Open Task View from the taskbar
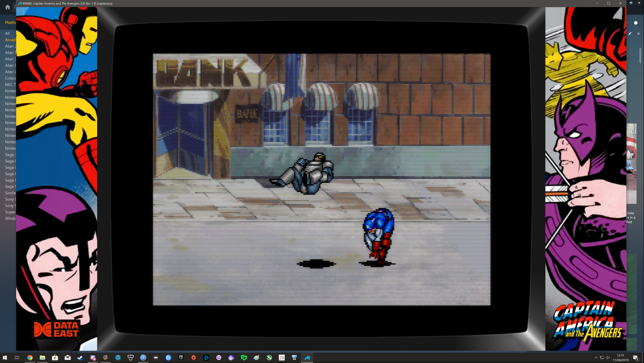 point(17,357)
